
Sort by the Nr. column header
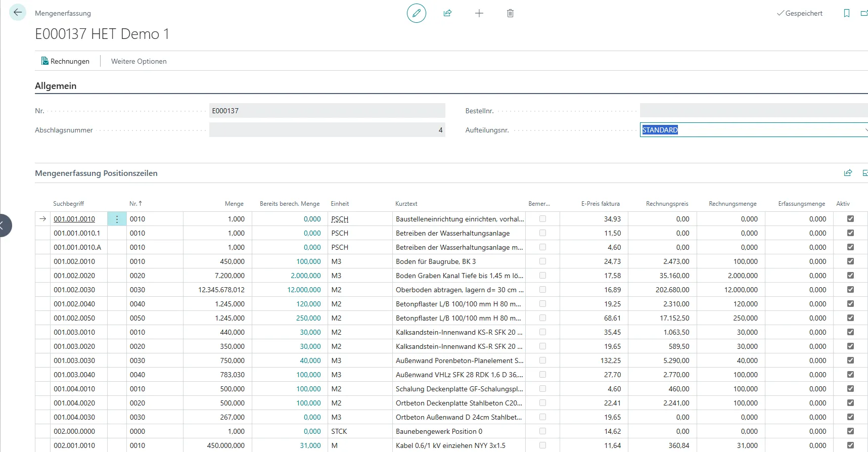tap(135, 204)
